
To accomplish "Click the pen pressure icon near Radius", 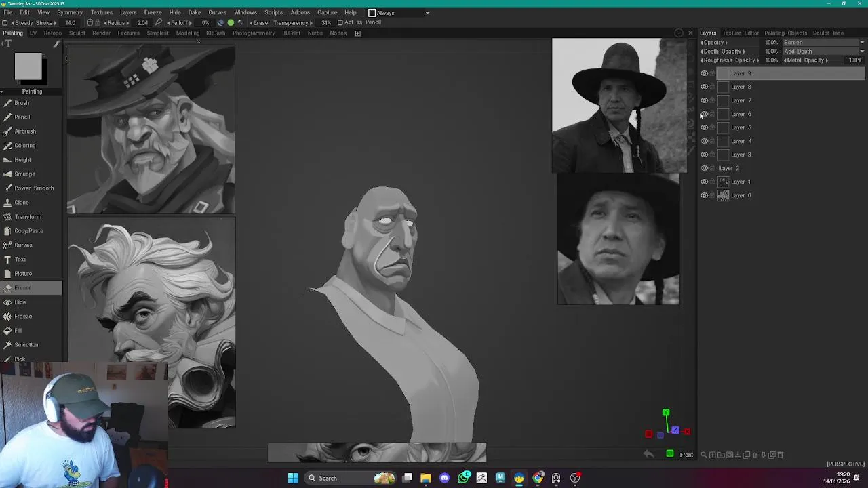I will click(159, 22).
